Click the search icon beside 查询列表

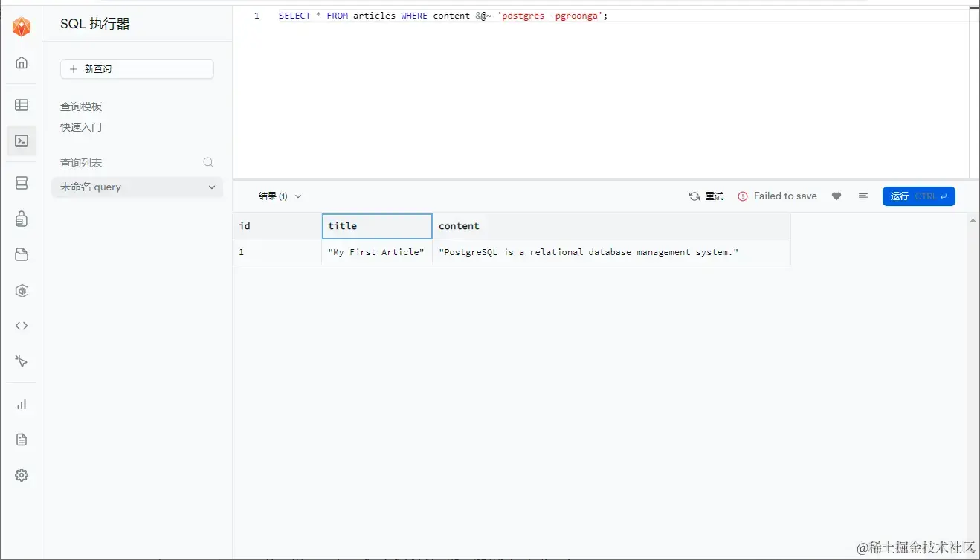pyautogui.click(x=208, y=162)
